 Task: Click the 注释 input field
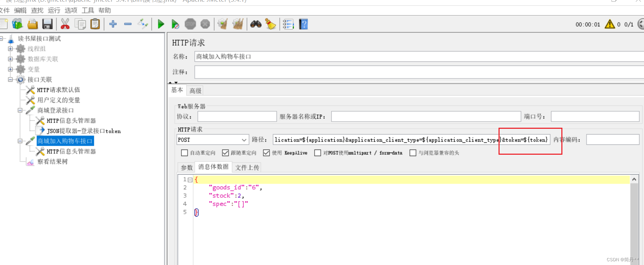[419, 72]
